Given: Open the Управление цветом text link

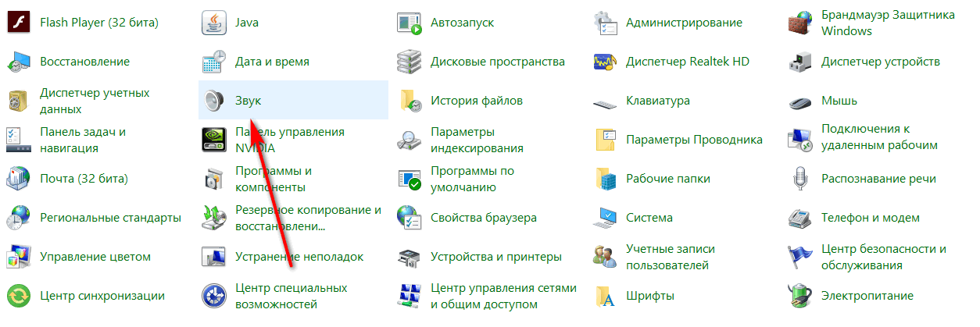Looking at the screenshot, I should point(95,257).
